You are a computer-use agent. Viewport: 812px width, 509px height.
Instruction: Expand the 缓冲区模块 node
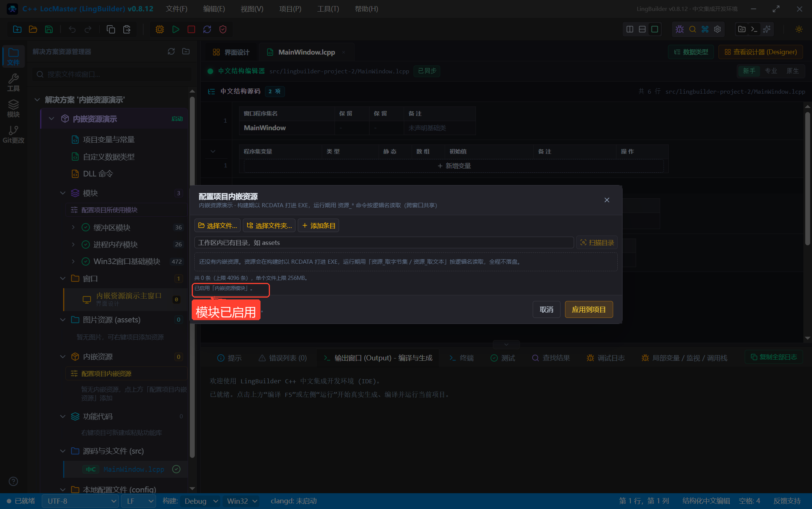73,227
